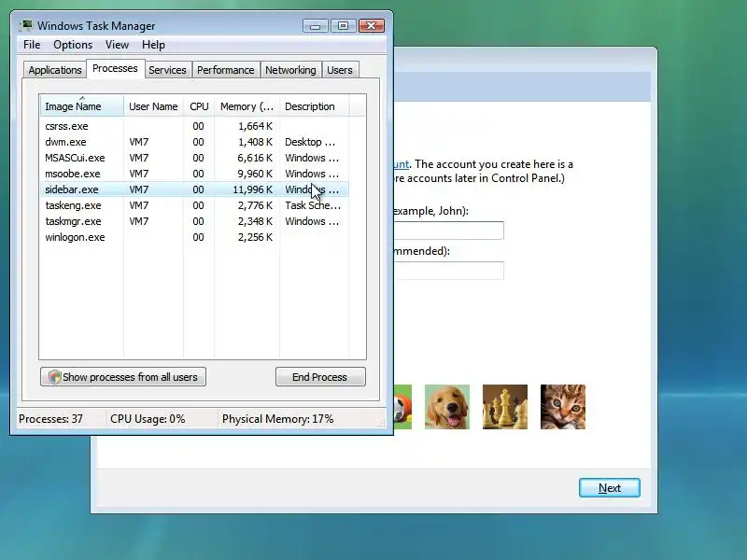
Task: Close the Windows Task Manager window
Action: [x=372, y=26]
